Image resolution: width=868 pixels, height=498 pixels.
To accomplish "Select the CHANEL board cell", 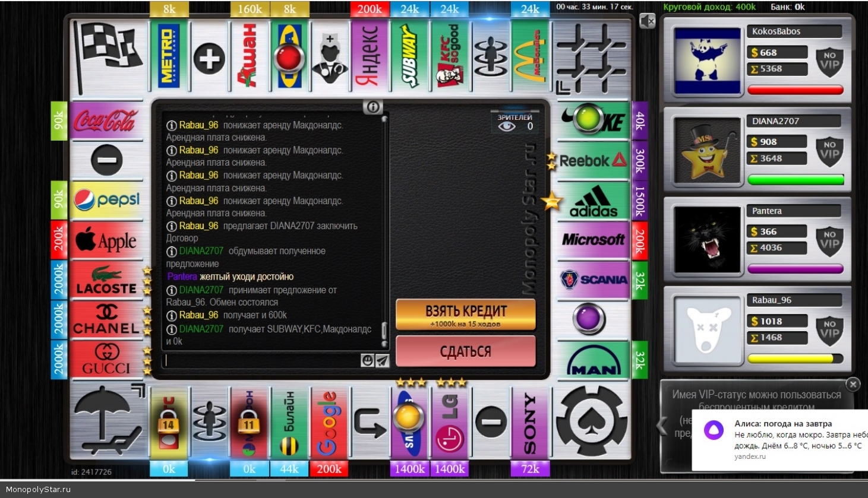I will coord(106,321).
